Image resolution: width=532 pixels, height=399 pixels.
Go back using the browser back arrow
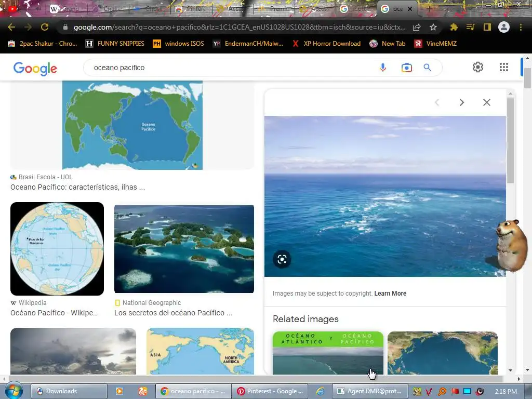click(11, 27)
